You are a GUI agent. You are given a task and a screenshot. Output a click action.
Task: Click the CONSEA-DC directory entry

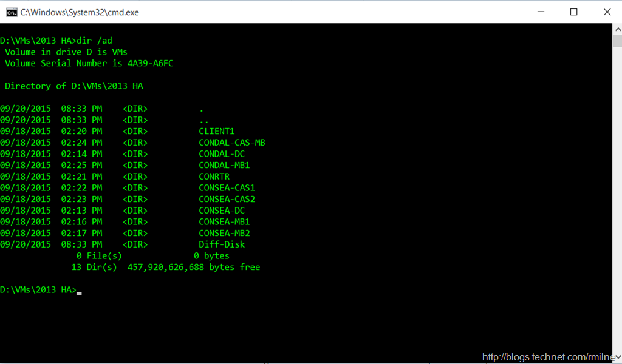pyautogui.click(x=221, y=211)
